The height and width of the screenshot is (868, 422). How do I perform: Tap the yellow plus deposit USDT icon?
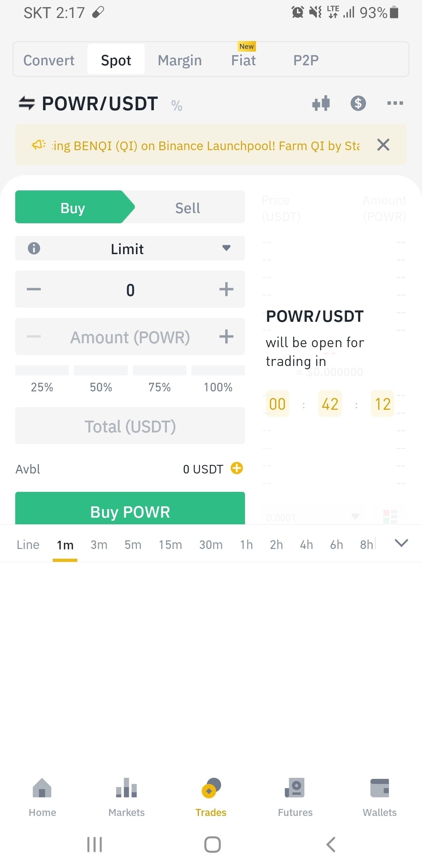pyautogui.click(x=237, y=468)
